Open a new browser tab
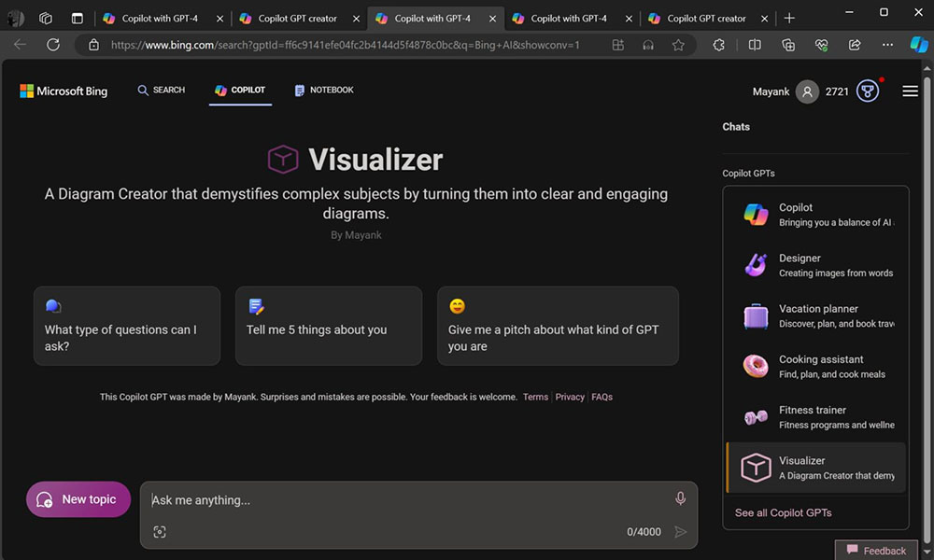The height and width of the screenshot is (560, 934). pos(789,19)
